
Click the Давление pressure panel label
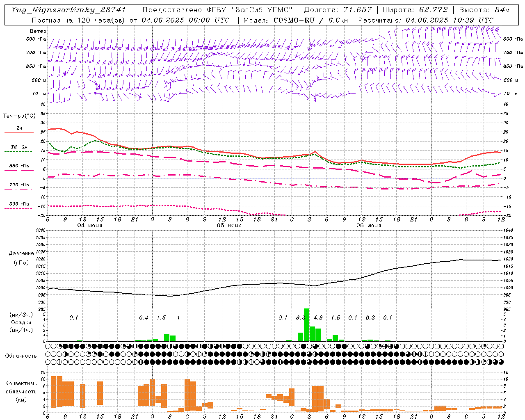[x=21, y=253]
